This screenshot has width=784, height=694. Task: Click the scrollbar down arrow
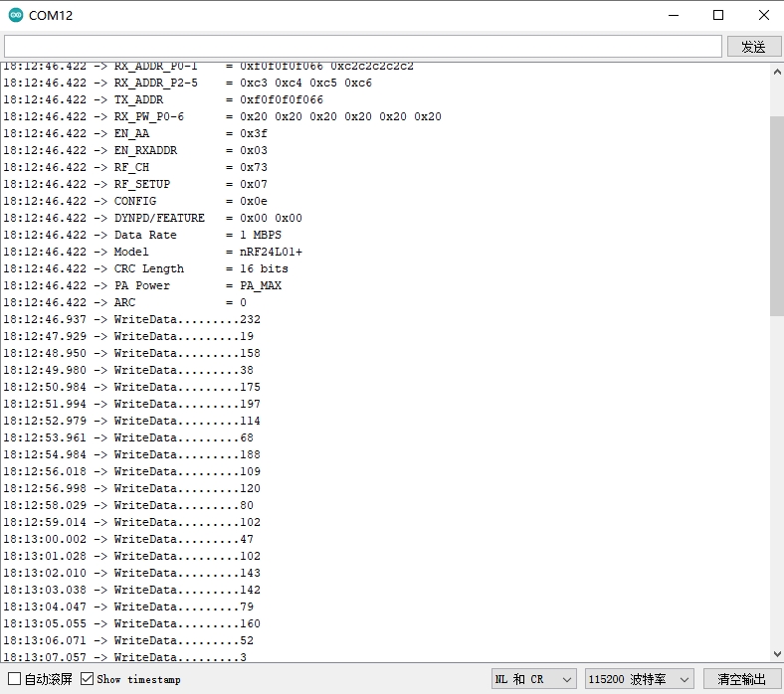(777, 653)
